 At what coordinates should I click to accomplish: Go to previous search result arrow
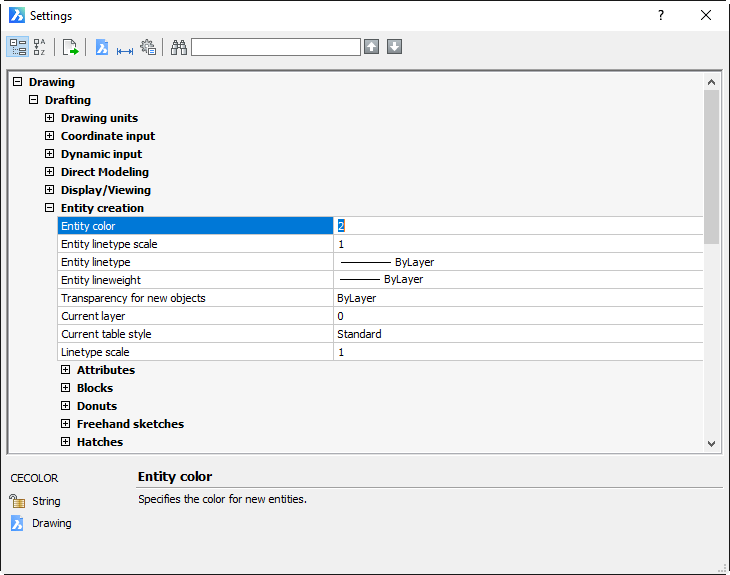coord(371,47)
